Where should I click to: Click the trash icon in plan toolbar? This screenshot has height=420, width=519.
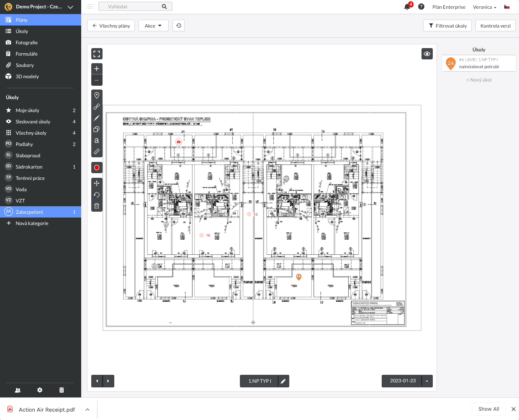coord(97,206)
